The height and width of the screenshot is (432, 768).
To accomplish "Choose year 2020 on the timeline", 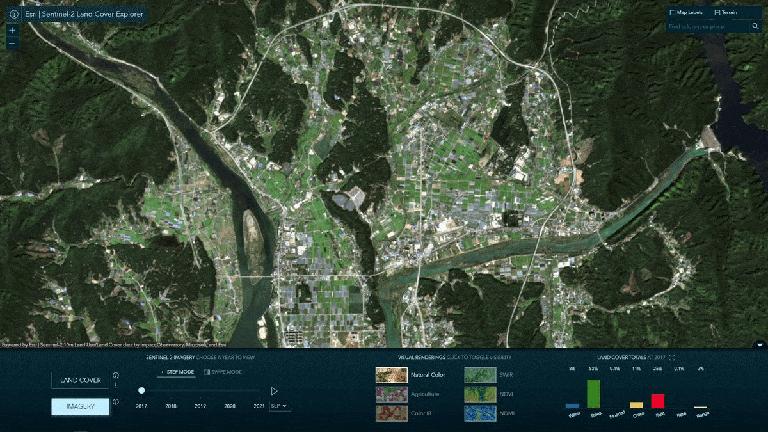I will [230, 406].
